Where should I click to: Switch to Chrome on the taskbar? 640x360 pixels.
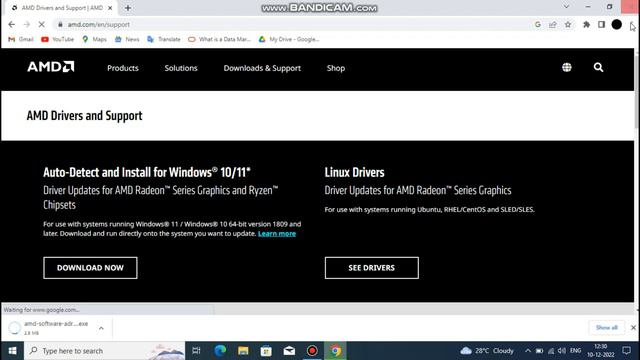point(336,351)
